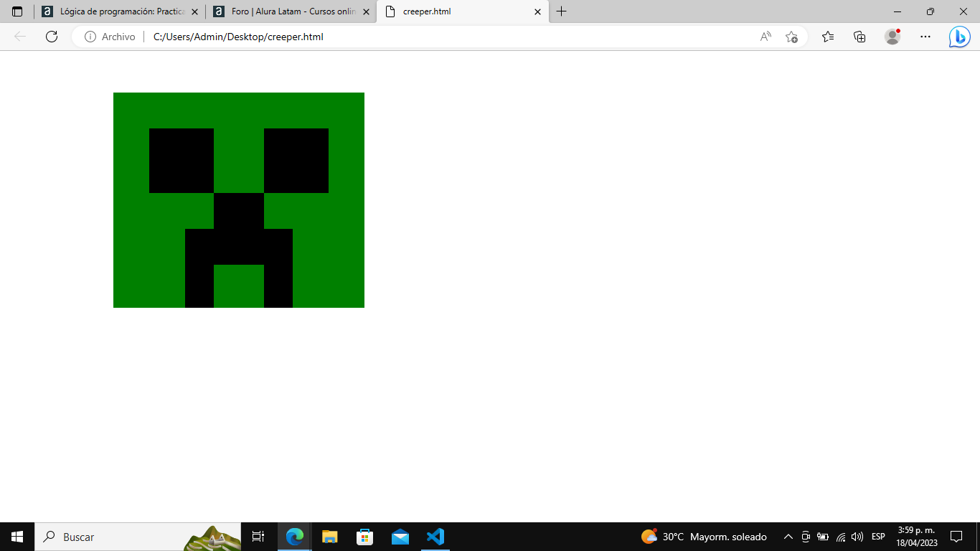Go back to previous page
Viewport: 980px width, 551px height.
pos(20,37)
